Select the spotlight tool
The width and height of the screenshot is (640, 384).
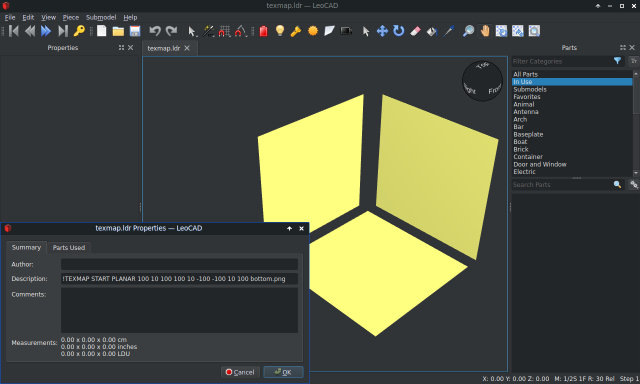(x=296, y=31)
